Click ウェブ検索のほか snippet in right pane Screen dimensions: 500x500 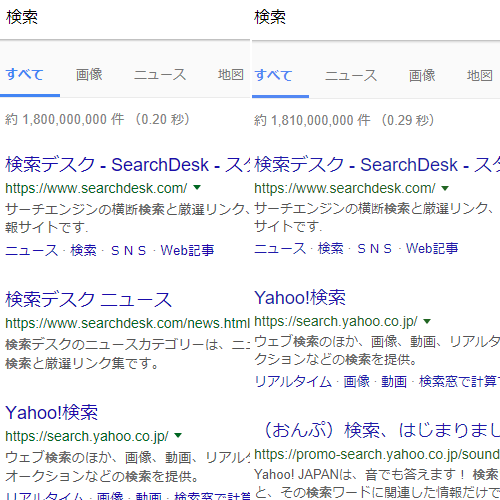point(377,350)
